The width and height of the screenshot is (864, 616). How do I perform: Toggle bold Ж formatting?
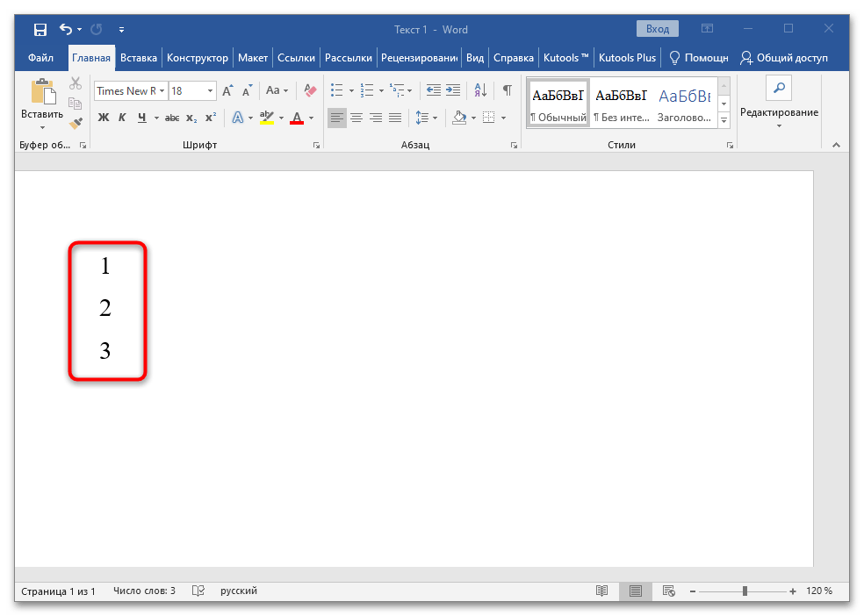104,118
